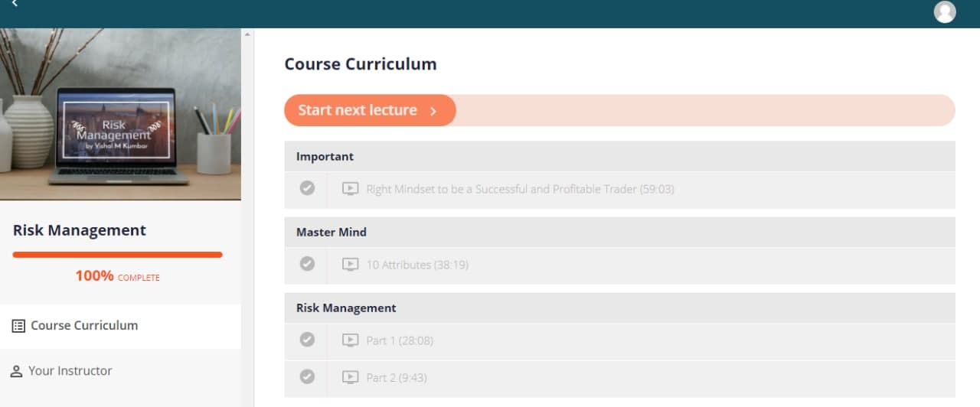
Task: Click video icon beside Right Mindset lecture
Action: (x=350, y=189)
